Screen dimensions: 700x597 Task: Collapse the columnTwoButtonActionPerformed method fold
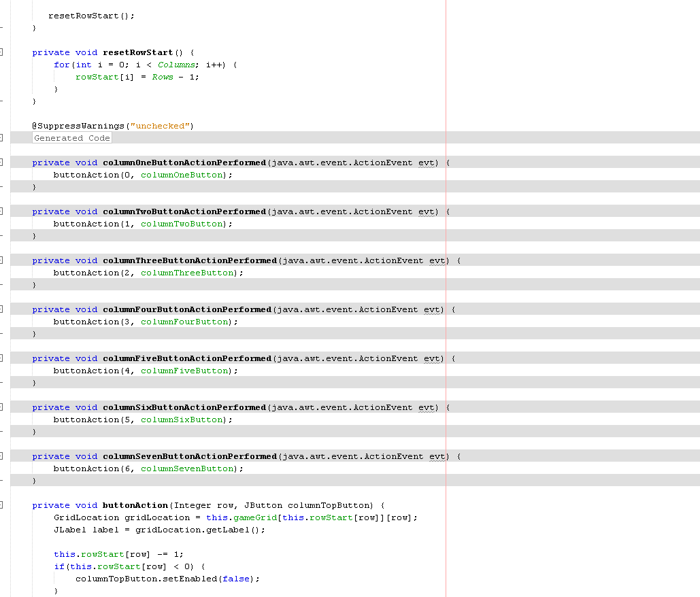2,211
